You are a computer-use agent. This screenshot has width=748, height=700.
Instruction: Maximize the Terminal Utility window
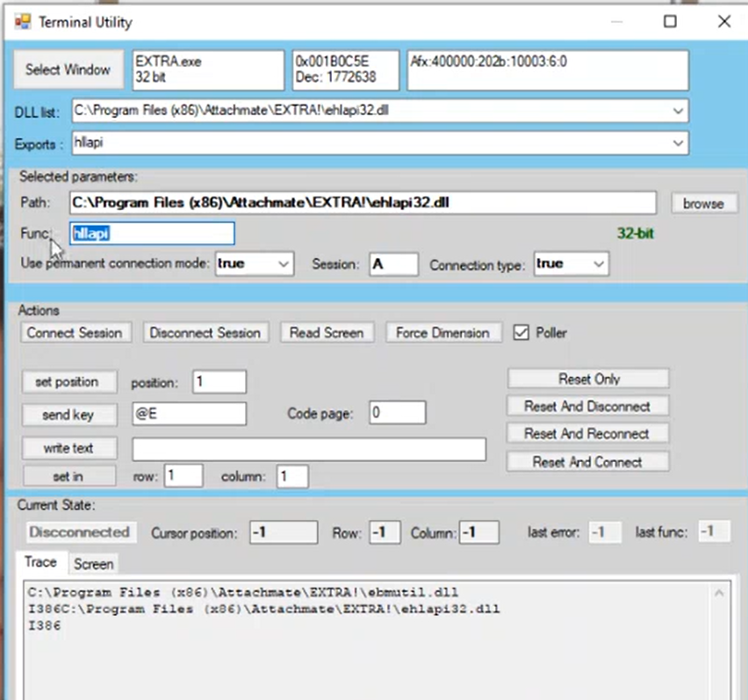pyautogui.click(x=670, y=21)
